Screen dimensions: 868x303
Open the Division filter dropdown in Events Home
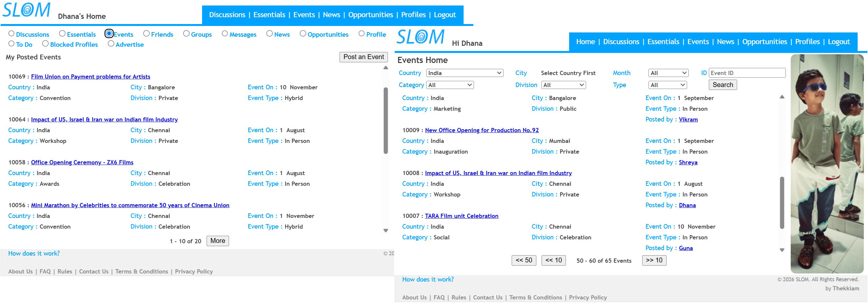(x=563, y=85)
